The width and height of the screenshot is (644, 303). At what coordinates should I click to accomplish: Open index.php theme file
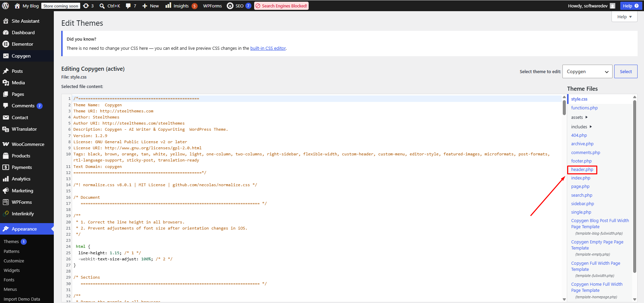581,178
